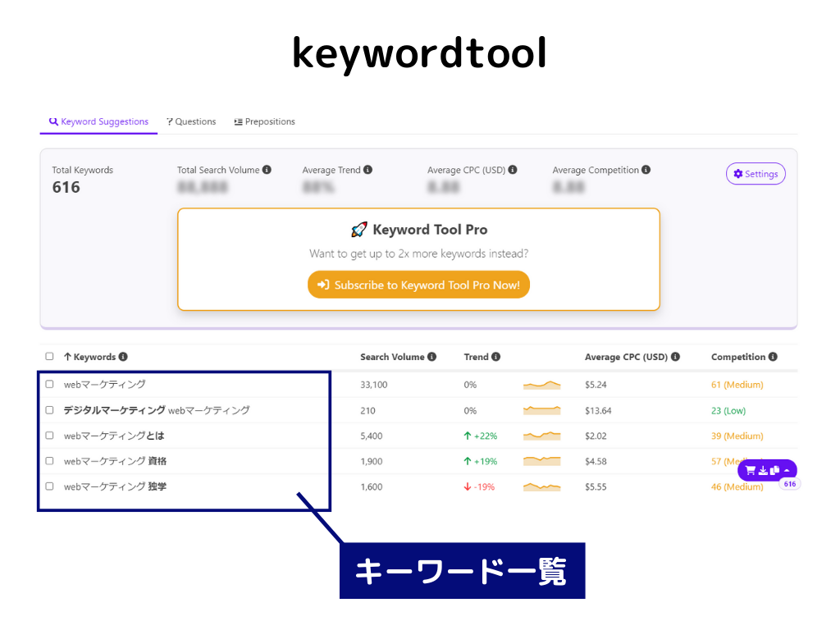Click the copy icon in purple pill

pyautogui.click(x=774, y=470)
